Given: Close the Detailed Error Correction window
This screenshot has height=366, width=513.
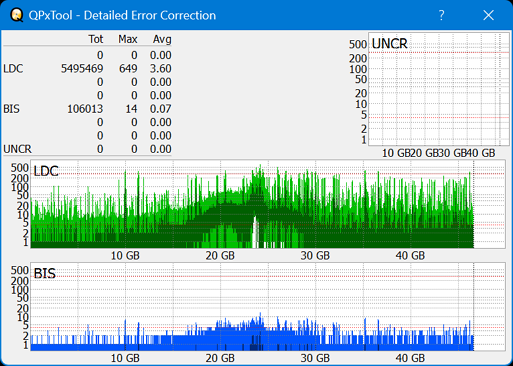Looking at the screenshot, I should click(x=489, y=15).
